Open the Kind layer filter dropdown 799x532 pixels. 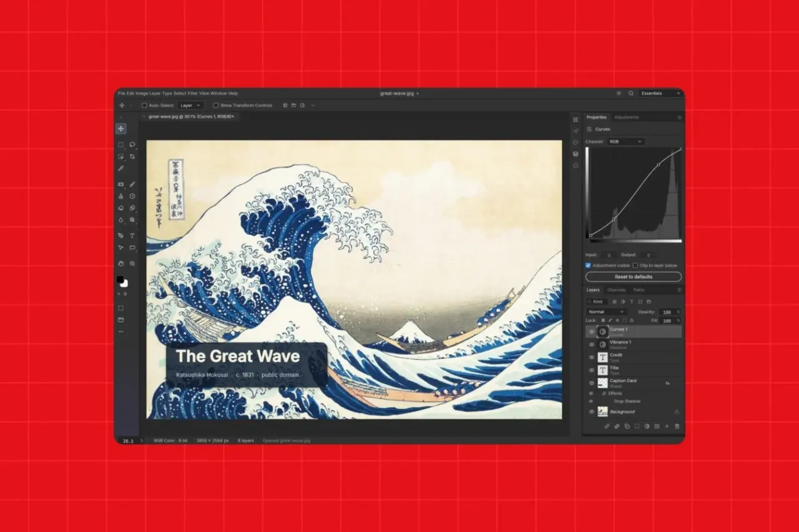(x=597, y=302)
